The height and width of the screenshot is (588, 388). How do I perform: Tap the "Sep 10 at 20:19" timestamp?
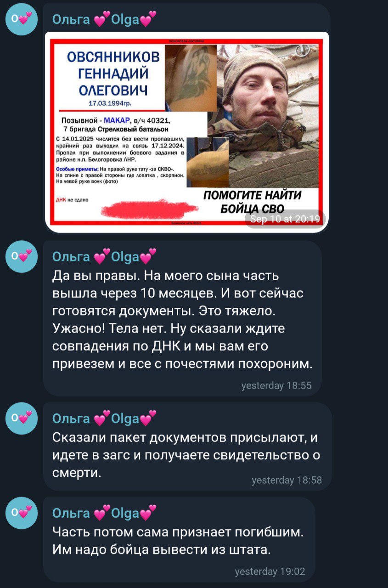(285, 219)
